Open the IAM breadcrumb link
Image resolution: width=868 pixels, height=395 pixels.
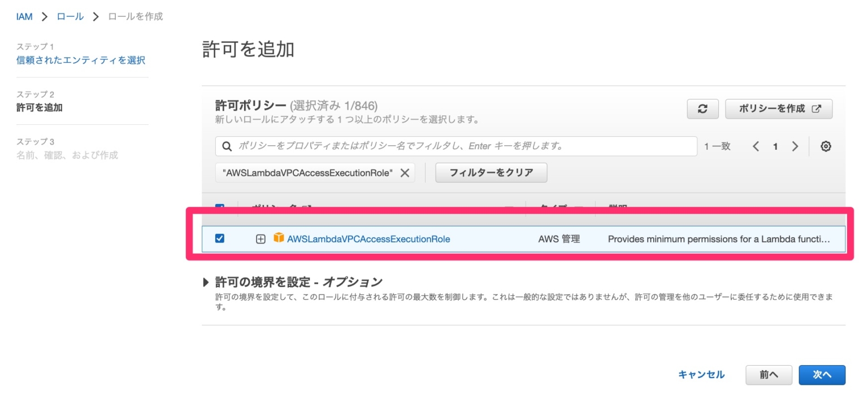click(x=24, y=16)
